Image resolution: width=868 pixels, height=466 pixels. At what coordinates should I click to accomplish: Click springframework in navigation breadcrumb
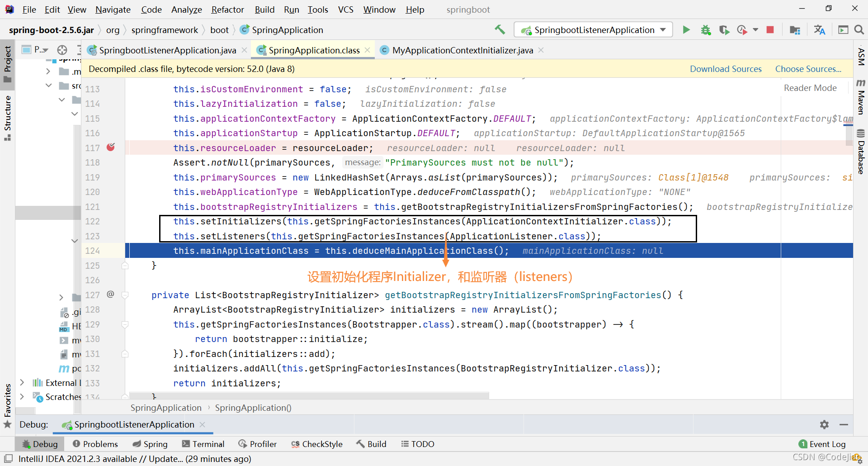coord(165,30)
